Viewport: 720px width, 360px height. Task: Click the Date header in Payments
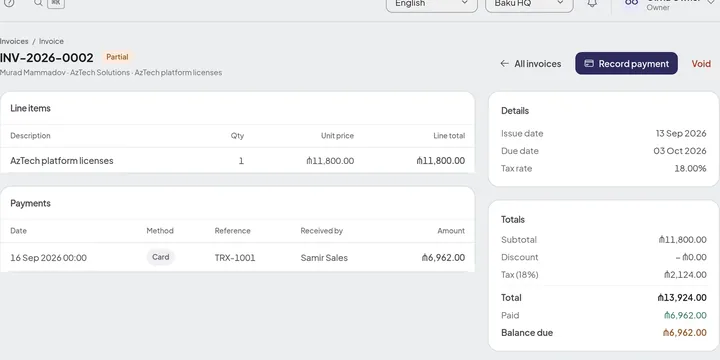pyautogui.click(x=18, y=231)
